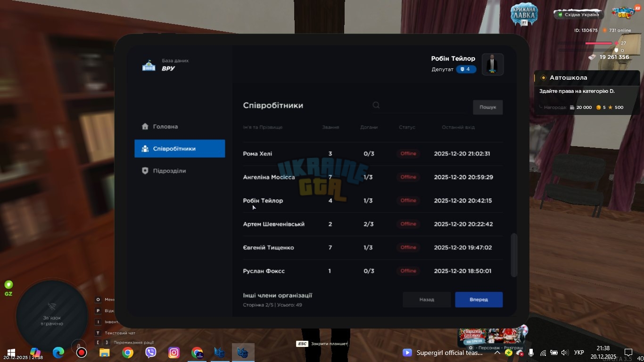This screenshot has width=644, height=362.
Task: Click Сторінка 2/5 page counter text
Action: pyautogui.click(x=258, y=305)
